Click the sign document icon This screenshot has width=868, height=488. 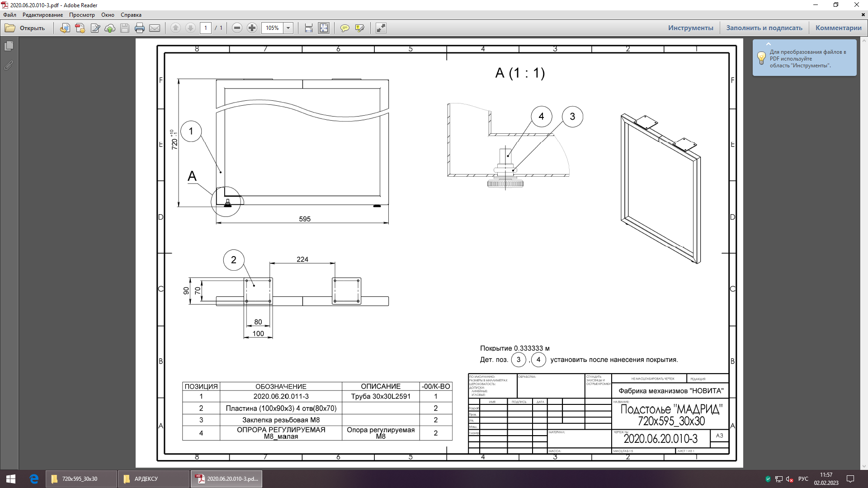(95, 28)
